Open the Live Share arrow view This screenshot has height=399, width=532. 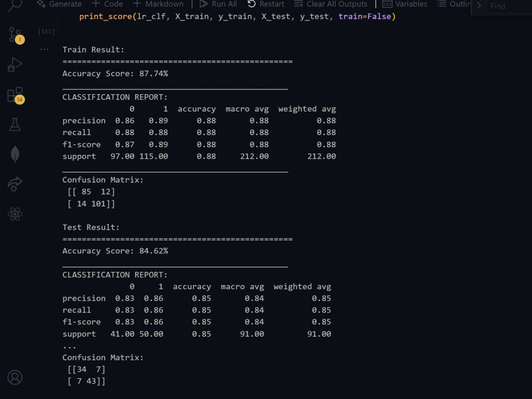coord(14,184)
